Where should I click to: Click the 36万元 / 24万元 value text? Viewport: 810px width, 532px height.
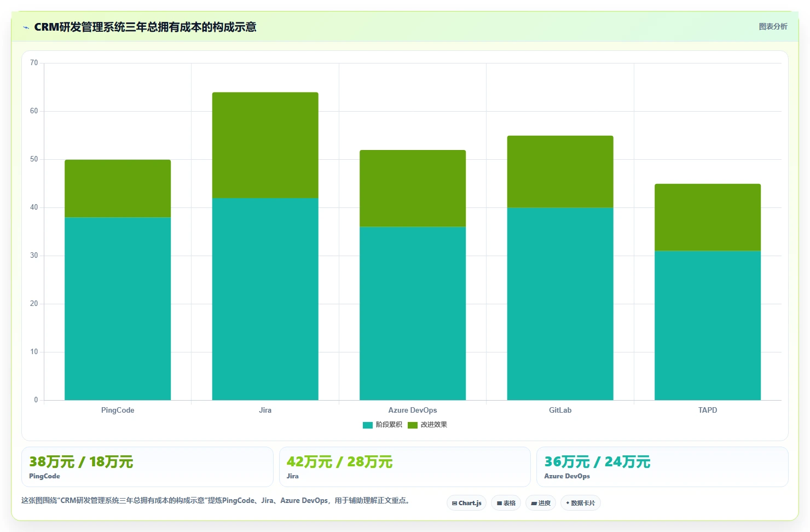click(597, 462)
